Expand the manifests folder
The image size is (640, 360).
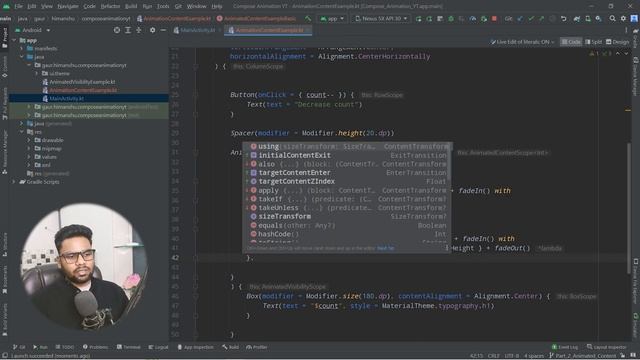(22, 49)
